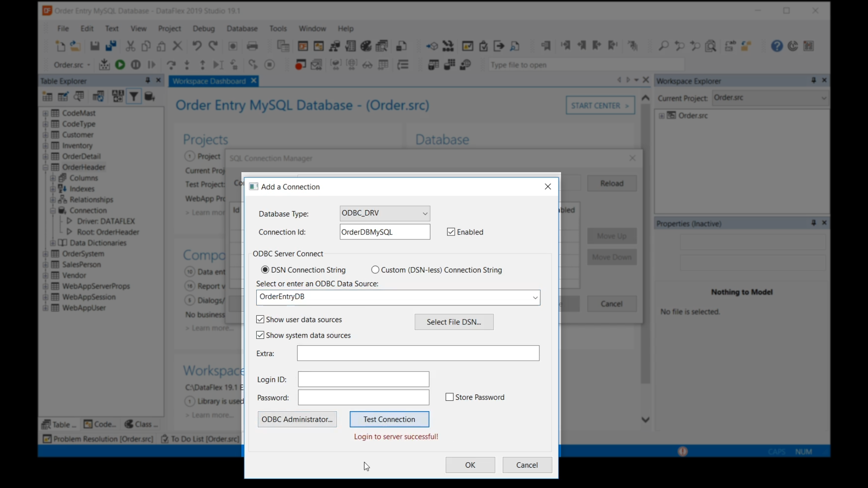This screenshot has height=488, width=868.
Task: Click the Table Explorer filter icon
Action: click(x=134, y=96)
